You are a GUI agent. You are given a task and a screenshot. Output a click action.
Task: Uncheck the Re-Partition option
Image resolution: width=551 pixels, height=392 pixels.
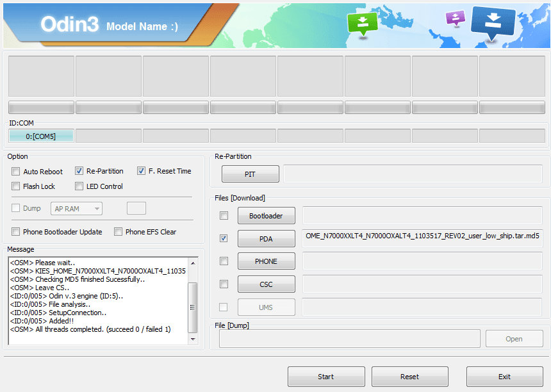pos(79,171)
